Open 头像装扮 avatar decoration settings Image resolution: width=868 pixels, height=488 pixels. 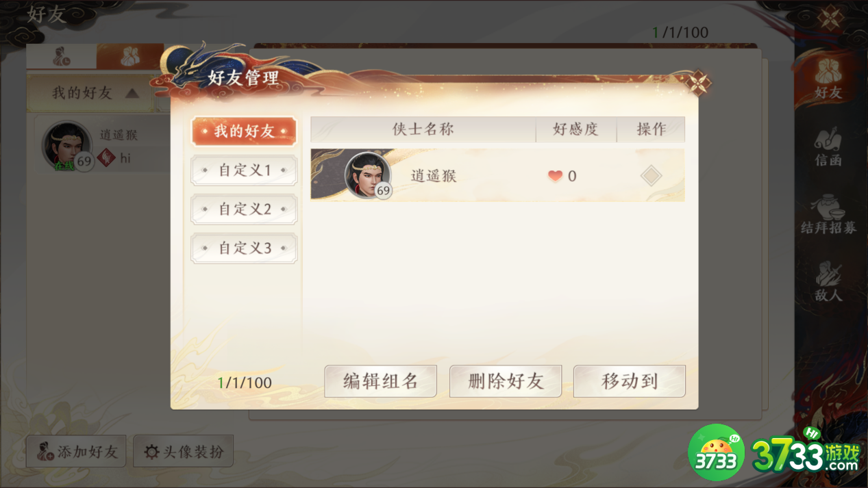pos(183,451)
